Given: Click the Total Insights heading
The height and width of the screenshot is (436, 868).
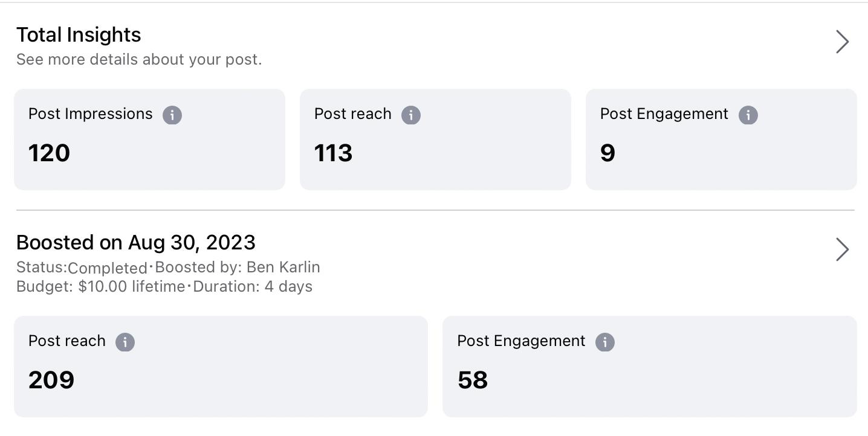Looking at the screenshot, I should [79, 35].
